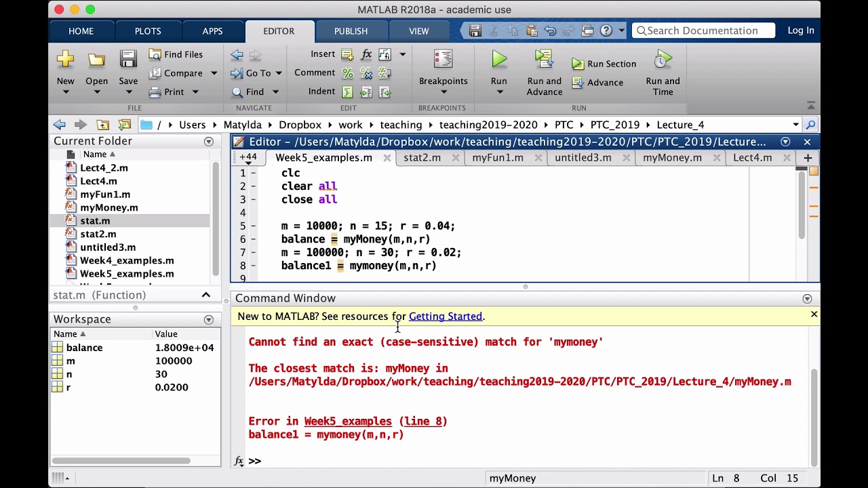Screen dimensions: 868x488
Task: Expand the Compare dropdown arrow
Action: (x=213, y=73)
